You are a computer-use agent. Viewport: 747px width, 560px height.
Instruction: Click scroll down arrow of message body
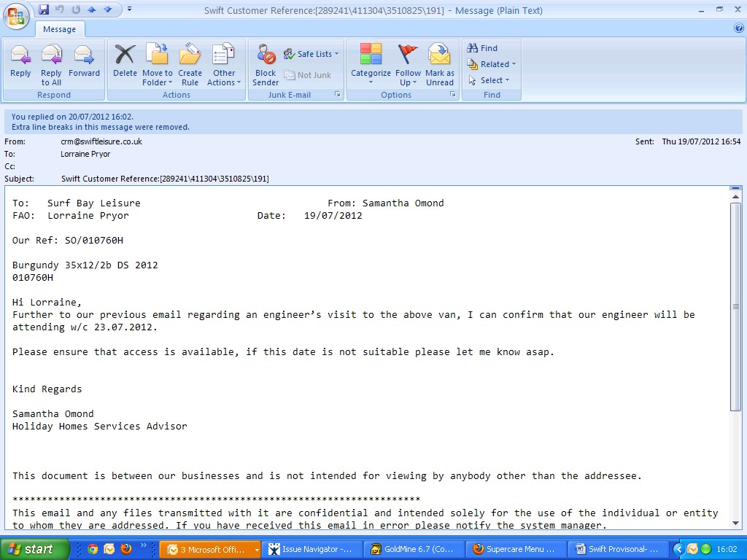(x=735, y=524)
